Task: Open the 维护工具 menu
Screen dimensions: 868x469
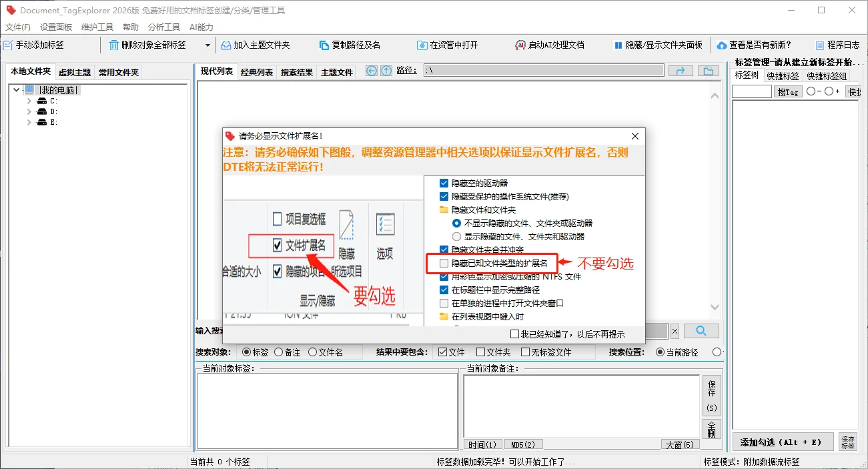Action: coord(97,27)
